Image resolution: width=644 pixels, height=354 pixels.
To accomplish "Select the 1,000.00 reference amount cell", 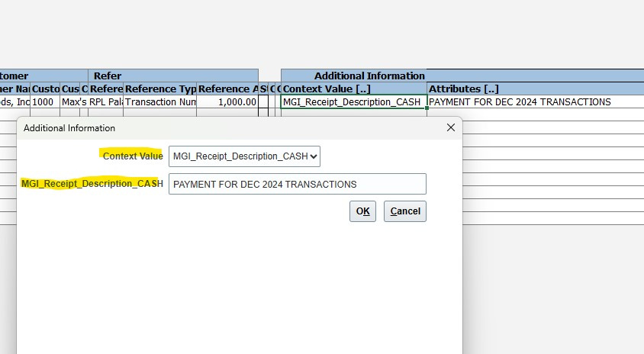I will 227,101.
